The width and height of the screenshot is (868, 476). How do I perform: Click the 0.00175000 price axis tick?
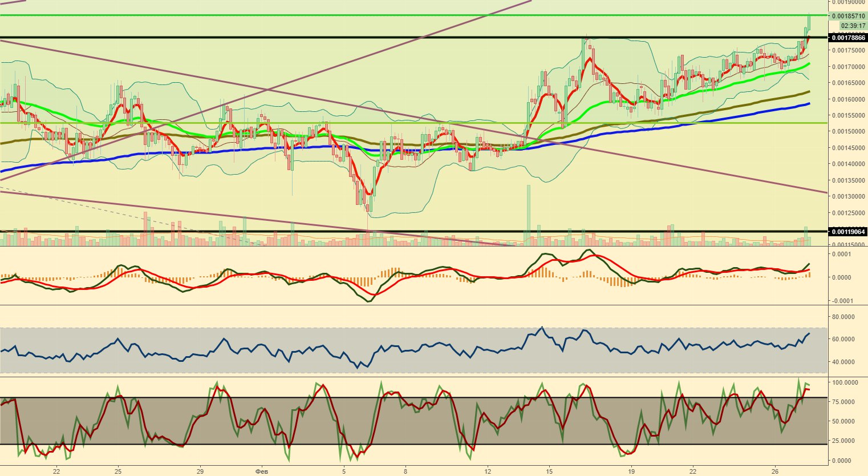[x=849, y=50]
